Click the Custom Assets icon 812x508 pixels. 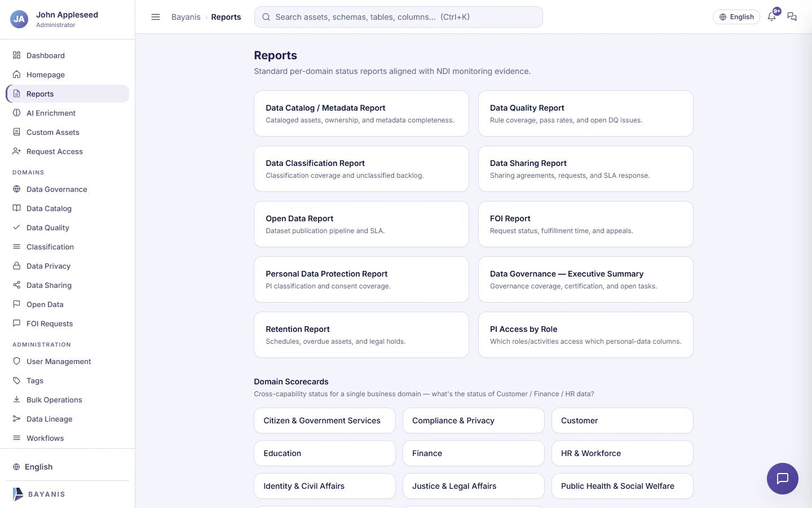tap(16, 132)
